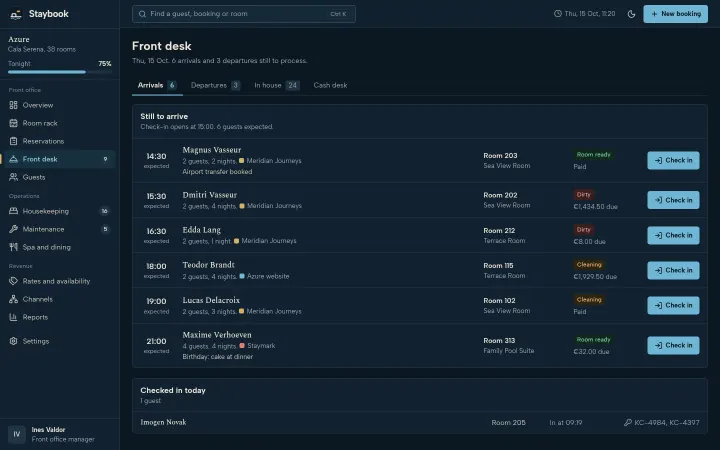
Task: Click the €1,929.50 due amount
Action: (595, 276)
